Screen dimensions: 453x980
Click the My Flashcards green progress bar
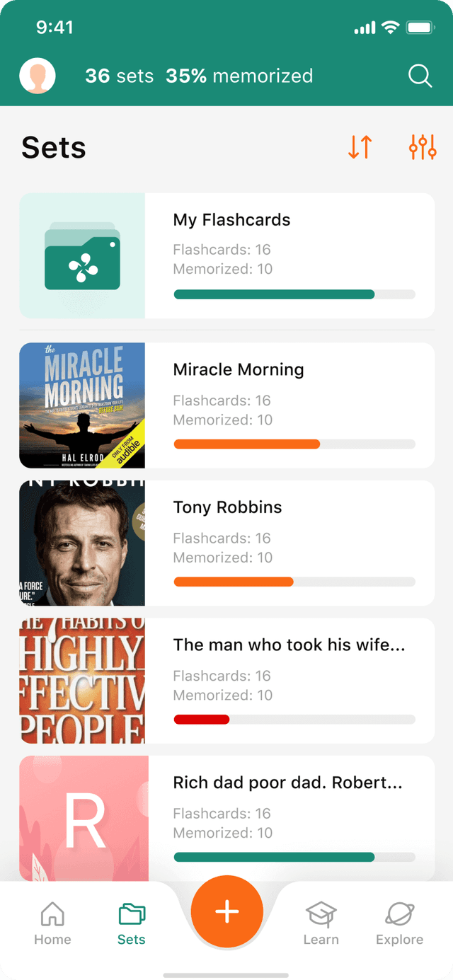point(274,294)
